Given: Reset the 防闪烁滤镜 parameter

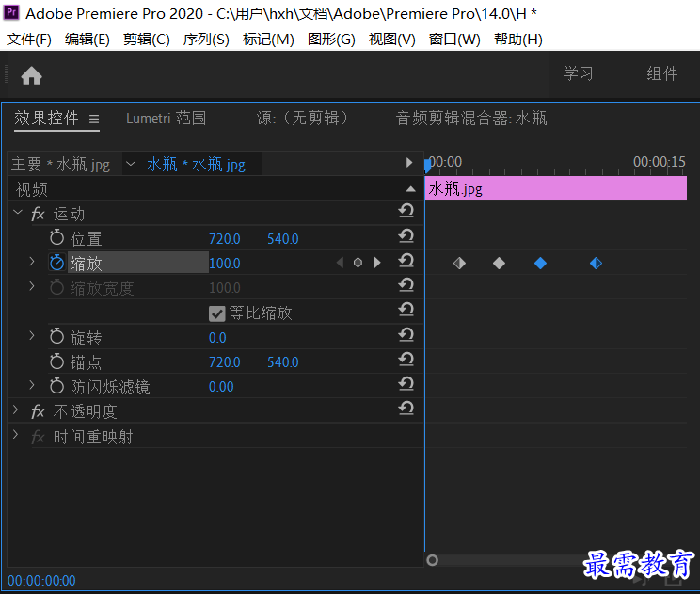Looking at the screenshot, I should pyautogui.click(x=406, y=383).
